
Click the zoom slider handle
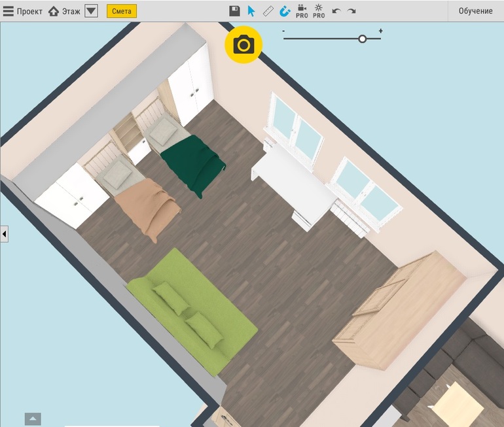pyautogui.click(x=363, y=39)
